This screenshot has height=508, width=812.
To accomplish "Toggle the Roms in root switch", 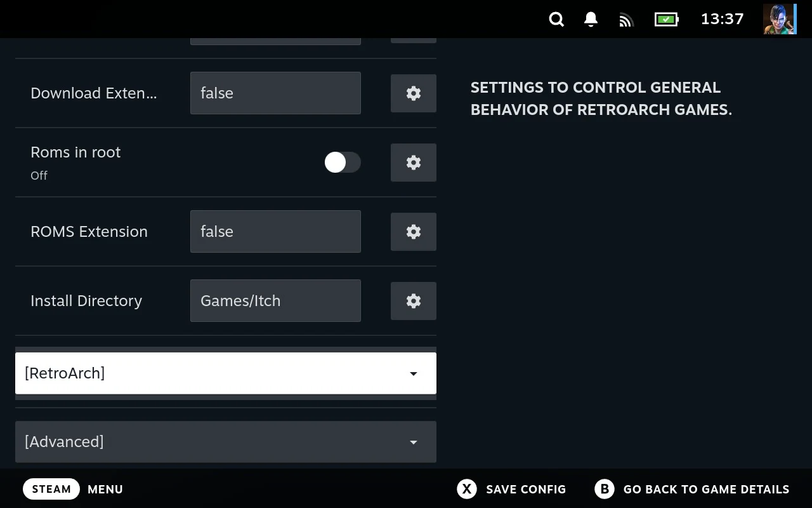I will pyautogui.click(x=343, y=163).
